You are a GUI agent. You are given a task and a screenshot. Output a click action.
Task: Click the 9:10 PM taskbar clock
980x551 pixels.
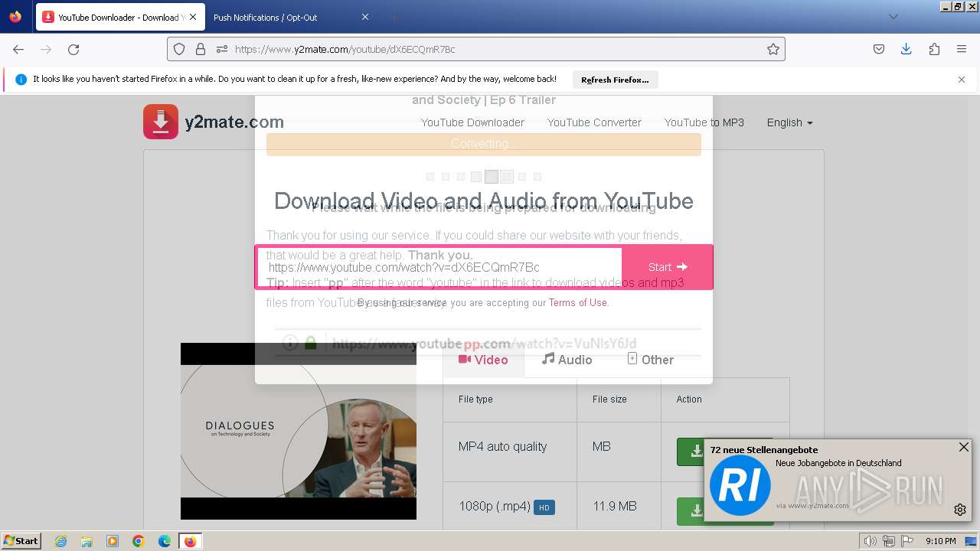coord(941,541)
